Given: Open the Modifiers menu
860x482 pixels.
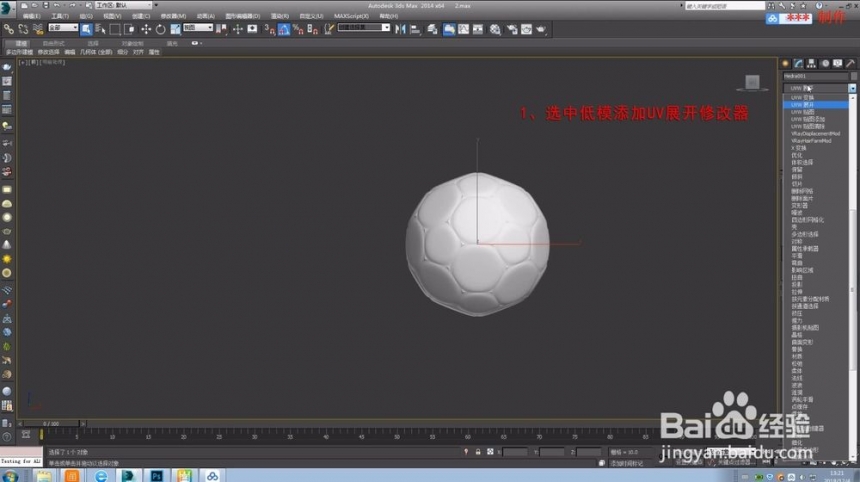Looking at the screenshot, I should pyautogui.click(x=173, y=16).
